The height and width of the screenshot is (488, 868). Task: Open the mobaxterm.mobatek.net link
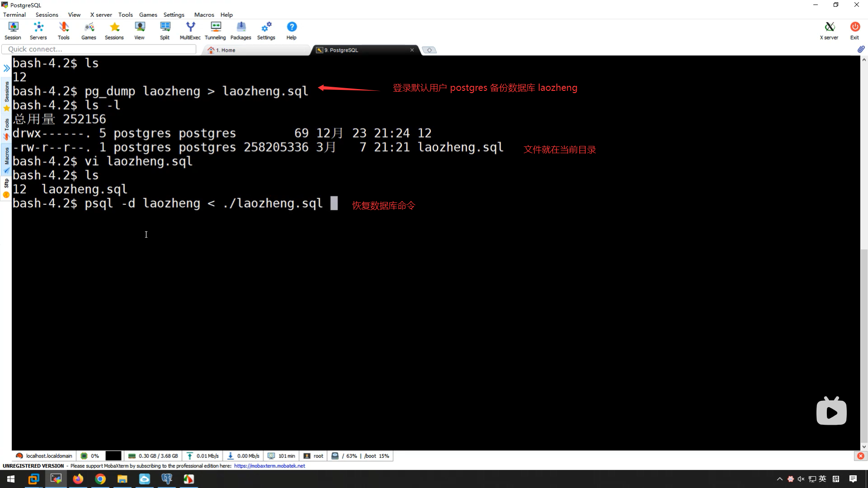[269, 466]
